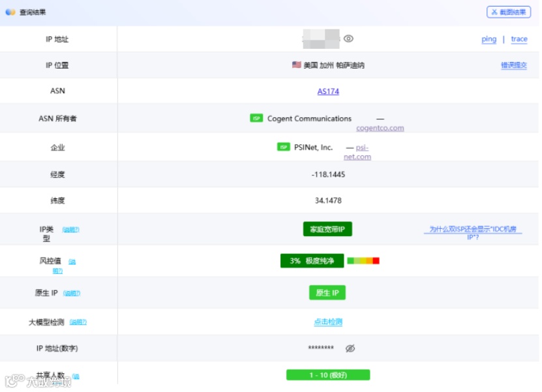This screenshot has width=542, height=392.
Task: Visit the cogentco.com link
Action: click(x=380, y=128)
